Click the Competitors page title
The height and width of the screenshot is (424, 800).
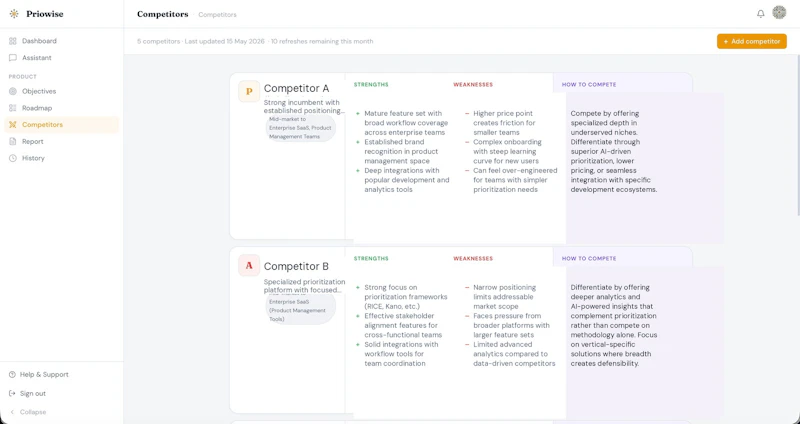[x=163, y=14]
